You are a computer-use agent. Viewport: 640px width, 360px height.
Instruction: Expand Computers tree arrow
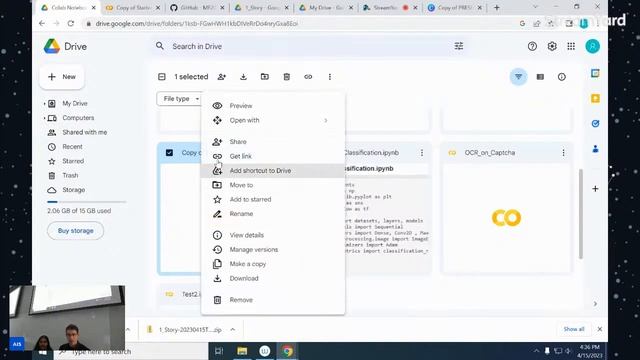pos(44,118)
